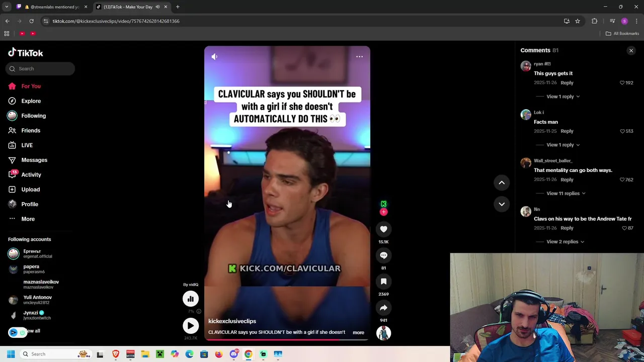Image resolution: width=644 pixels, height=362 pixels.
Task: Open ryan's commenter avatar
Action: 526,66
